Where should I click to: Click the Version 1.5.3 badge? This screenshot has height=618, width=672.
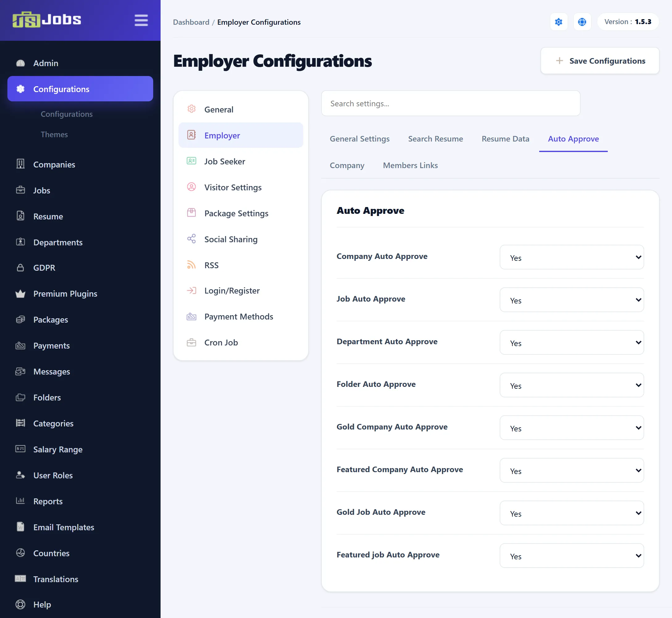pyautogui.click(x=628, y=22)
